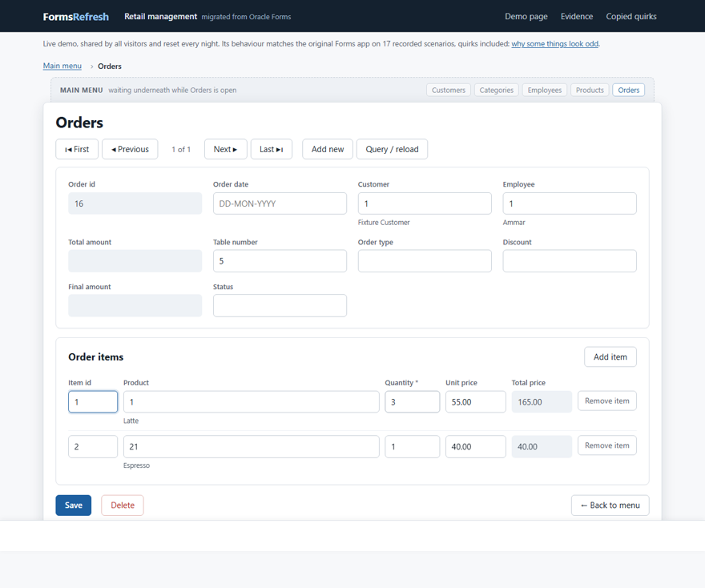This screenshot has width=705, height=588.
Task: Click the 'Espresso' product name text
Action: [x=136, y=465]
